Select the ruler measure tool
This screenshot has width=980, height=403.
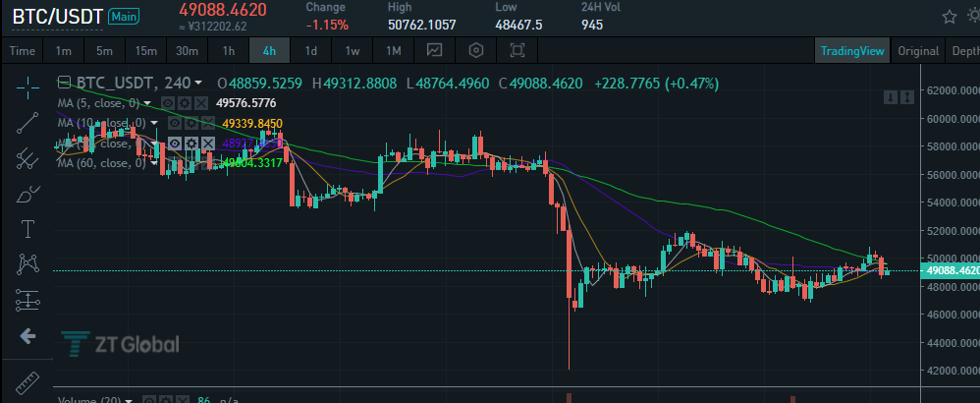coord(27,381)
